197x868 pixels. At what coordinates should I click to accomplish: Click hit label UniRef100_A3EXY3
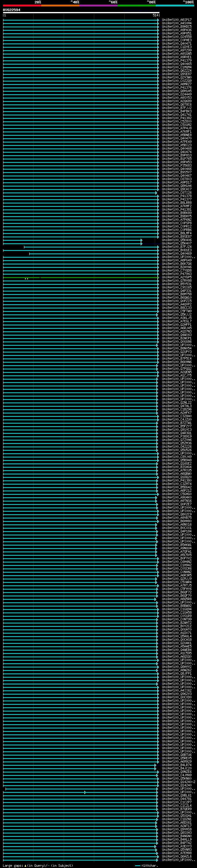(176, 846)
